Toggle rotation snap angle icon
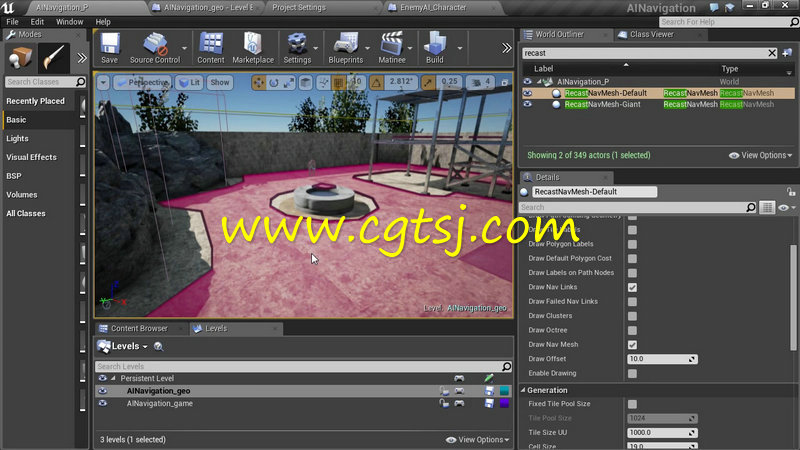Viewport: 800px width, 450px height. 376,82
